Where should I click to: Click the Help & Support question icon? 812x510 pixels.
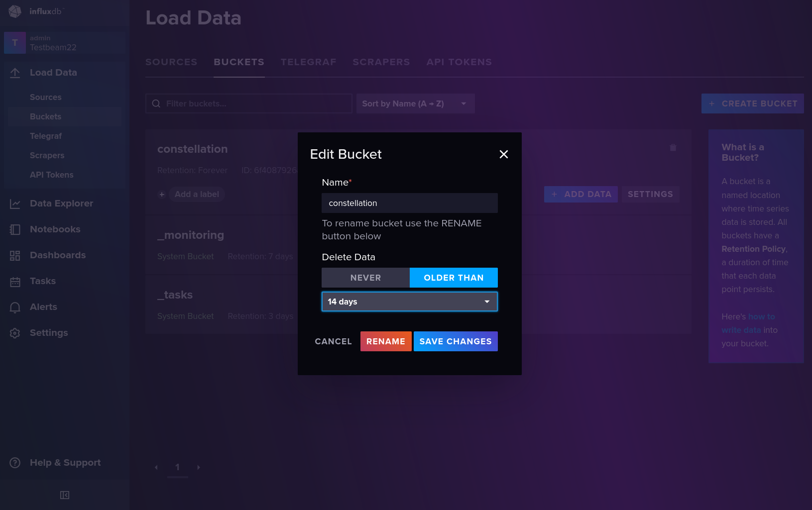pyautogui.click(x=15, y=463)
